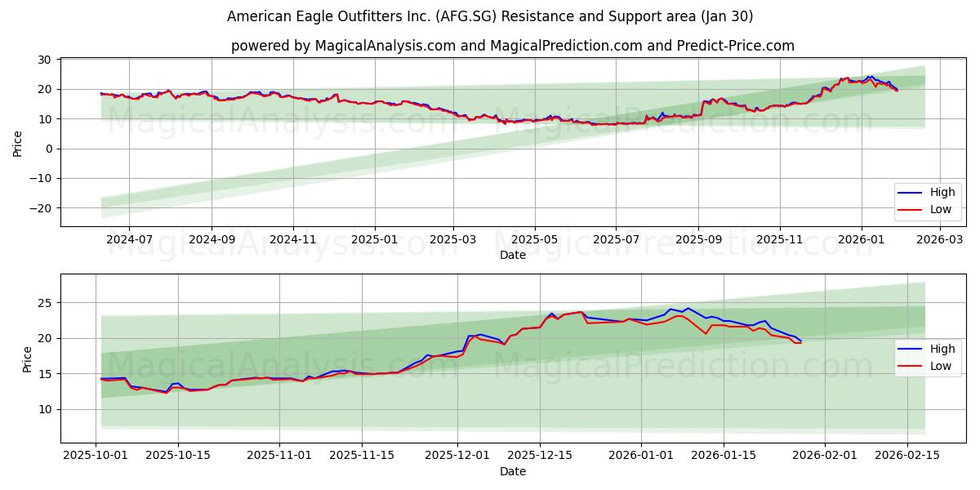Screen dimensions: 980x490
Task: Click the 2025-10-01 date tick label
Action: pyautogui.click(x=96, y=457)
